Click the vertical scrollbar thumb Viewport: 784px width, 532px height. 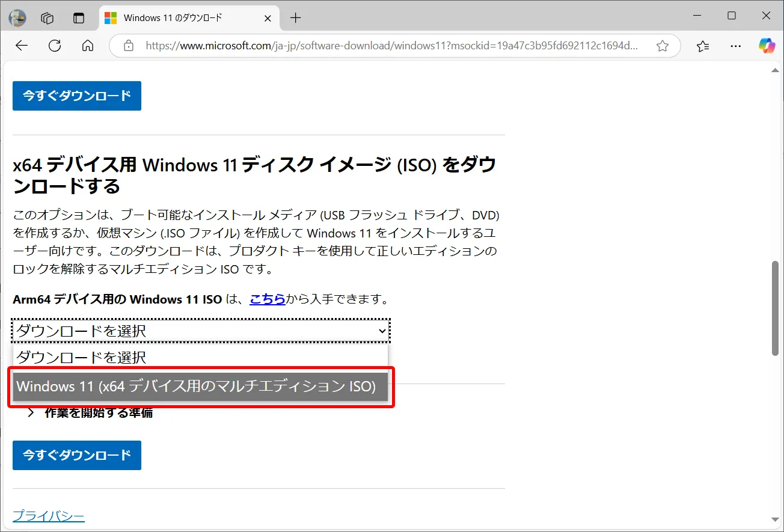(x=776, y=308)
